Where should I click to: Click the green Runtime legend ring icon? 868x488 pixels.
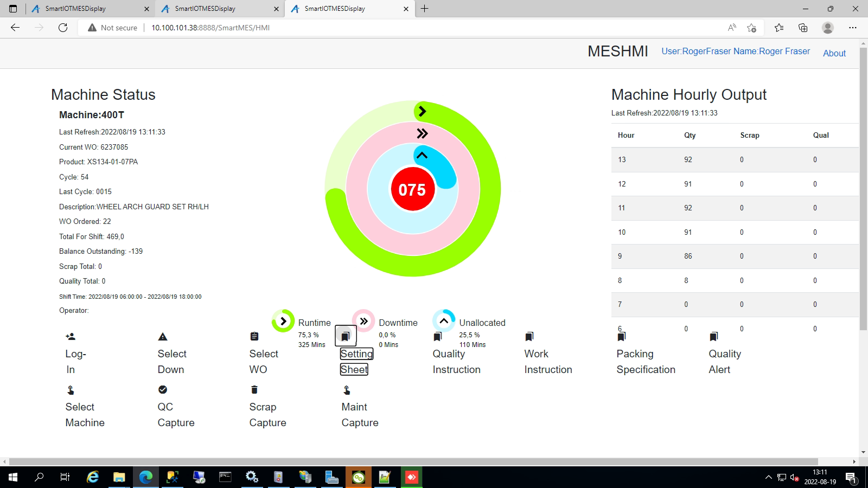pyautogui.click(x=283, y=321)
